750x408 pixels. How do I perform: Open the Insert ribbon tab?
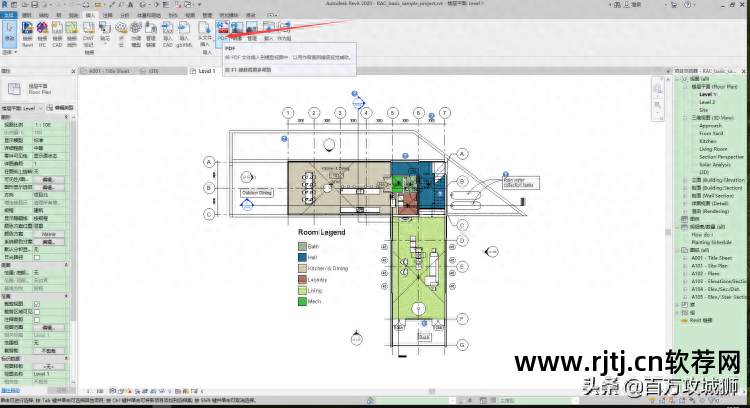[x=88, y=16]
